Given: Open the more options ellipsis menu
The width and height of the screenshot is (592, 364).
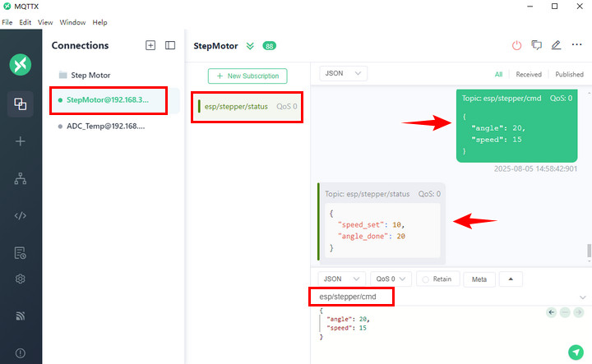Looking at the screenshot, I should 576,45.
